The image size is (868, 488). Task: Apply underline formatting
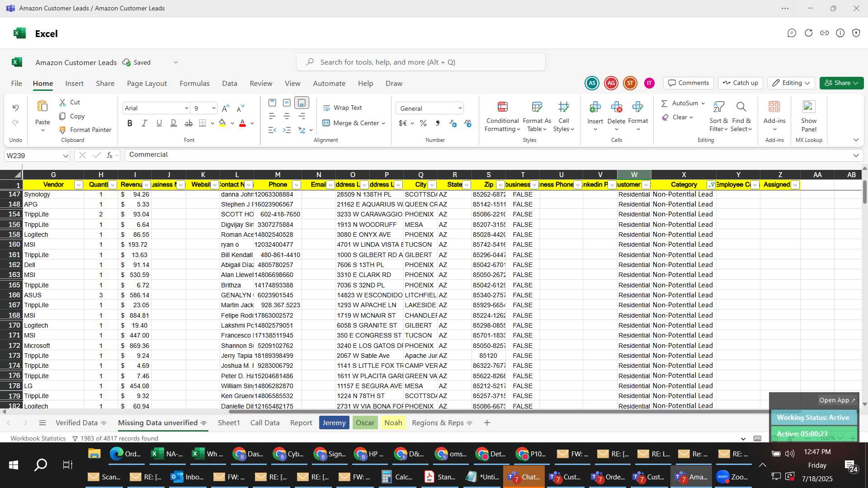(159, 123)
